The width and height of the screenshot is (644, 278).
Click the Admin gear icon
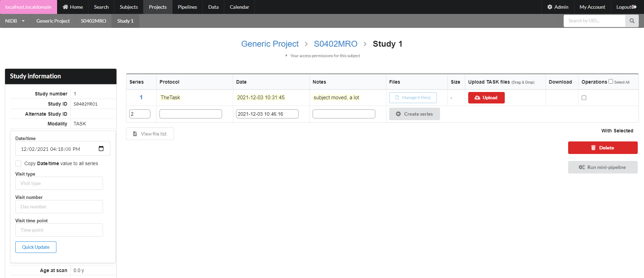point(550,7)
